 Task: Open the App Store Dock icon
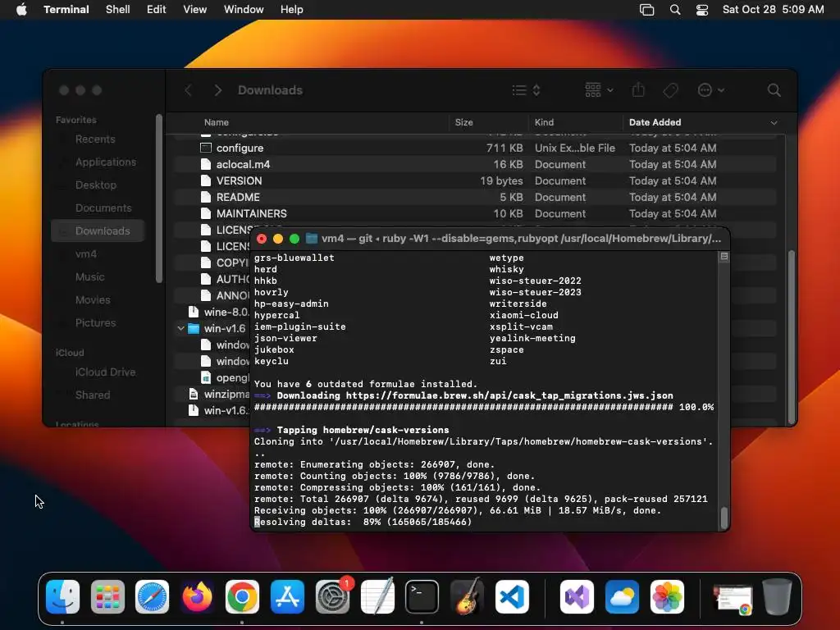pos(287,596)
